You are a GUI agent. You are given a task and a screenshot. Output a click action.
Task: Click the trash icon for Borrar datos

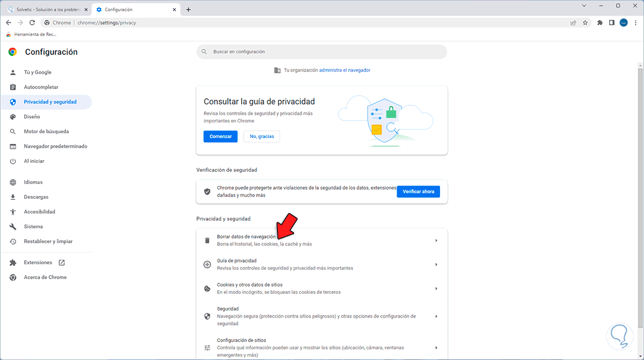tap(207, 240)
